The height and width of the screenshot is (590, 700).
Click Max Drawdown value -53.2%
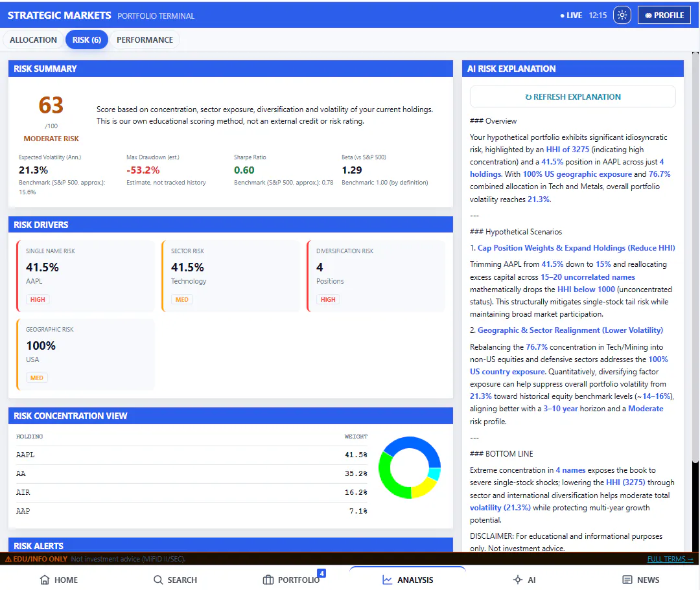tap(143, 170)
